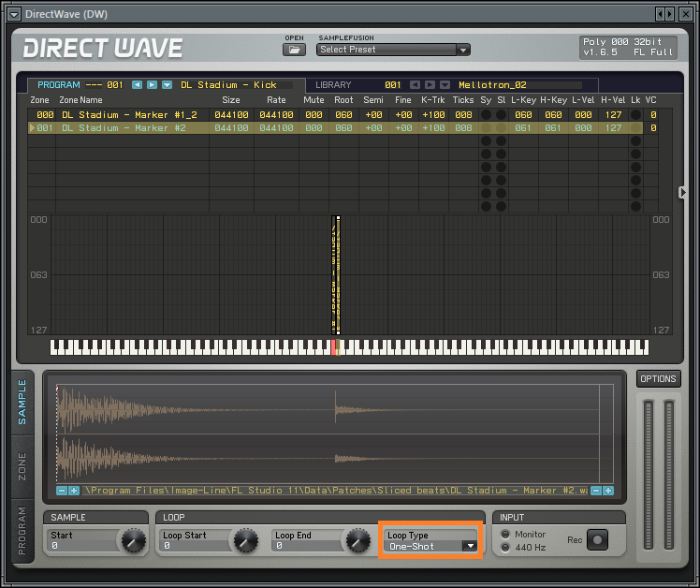Open the window menu arrow in title bar
Viewport: 700px width, 588px height.
12,12
